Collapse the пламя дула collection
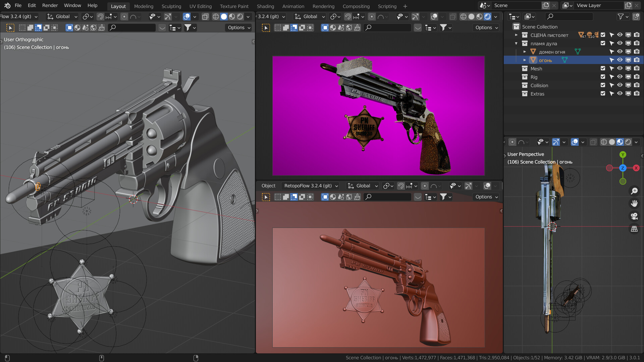The width and height of the screenshot is (644, 362). point(516,43)
